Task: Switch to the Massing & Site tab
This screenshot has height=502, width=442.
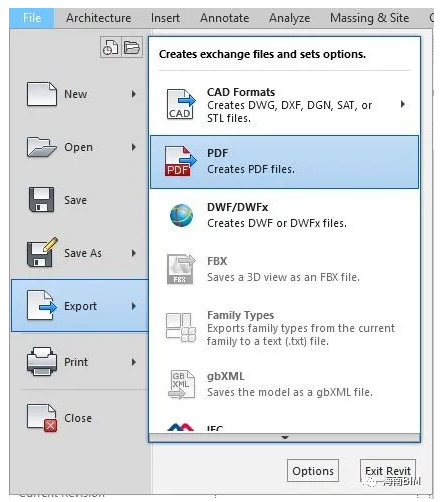Action: click(369, 18)
